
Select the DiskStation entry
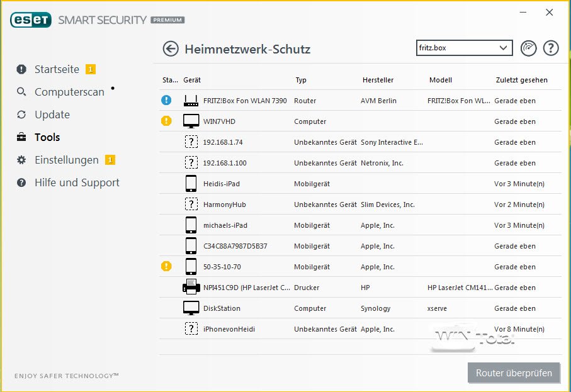222,308
